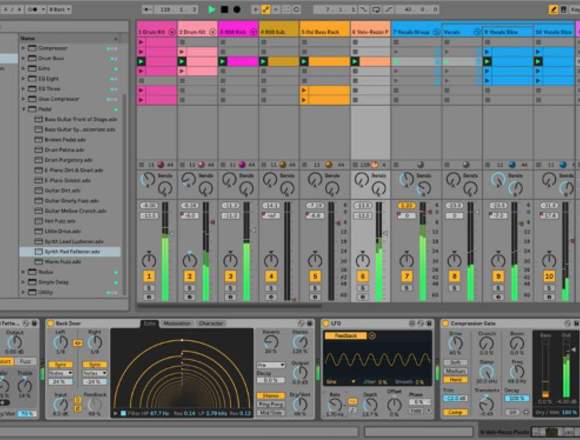Open Echo left Notes mode dropdown

click(60, 373)
